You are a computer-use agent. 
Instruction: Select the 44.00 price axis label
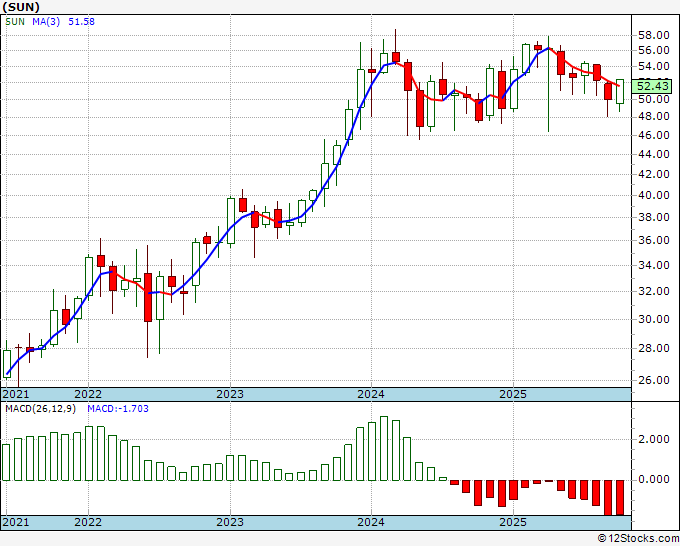(x=654, y=154)
